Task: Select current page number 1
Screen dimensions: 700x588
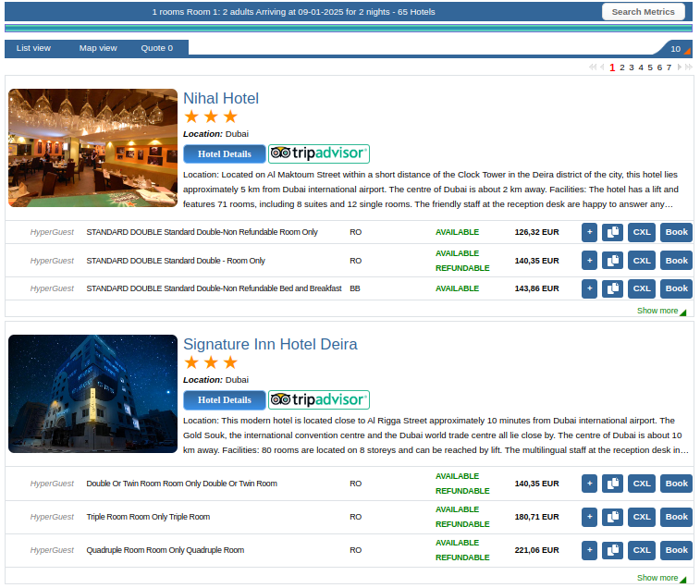Action: (x=612, y=67)
